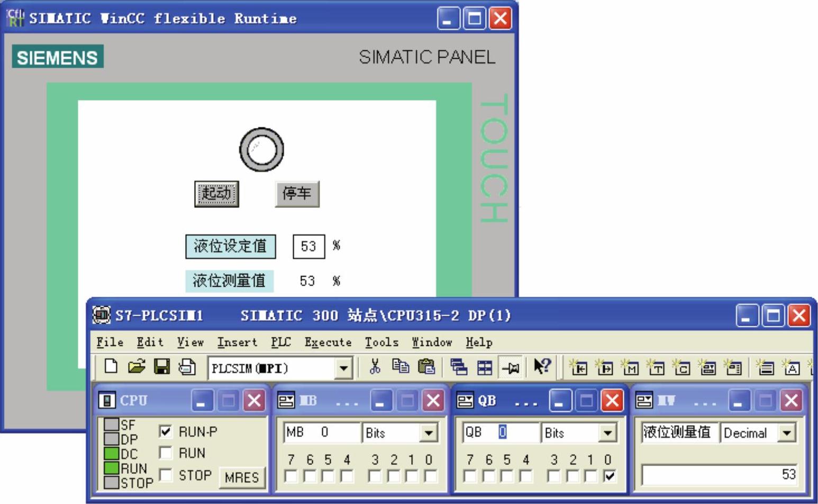
Task: Toggle bit 7 checkbox in MB window
Action: pos(291,476)
